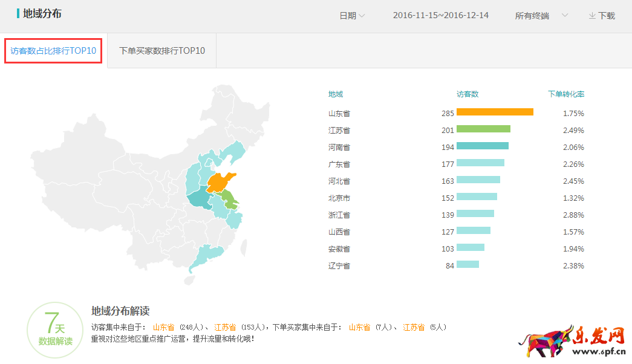Click the green Jiangsu province on map
The image size is (632, 364).
(x=230, y=198)
